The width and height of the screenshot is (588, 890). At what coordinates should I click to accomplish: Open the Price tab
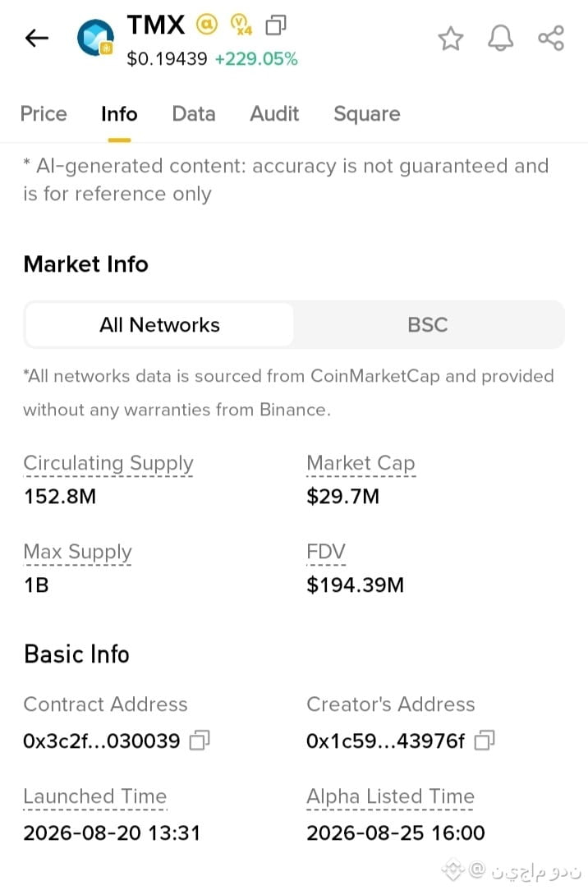tap(44, 113)
